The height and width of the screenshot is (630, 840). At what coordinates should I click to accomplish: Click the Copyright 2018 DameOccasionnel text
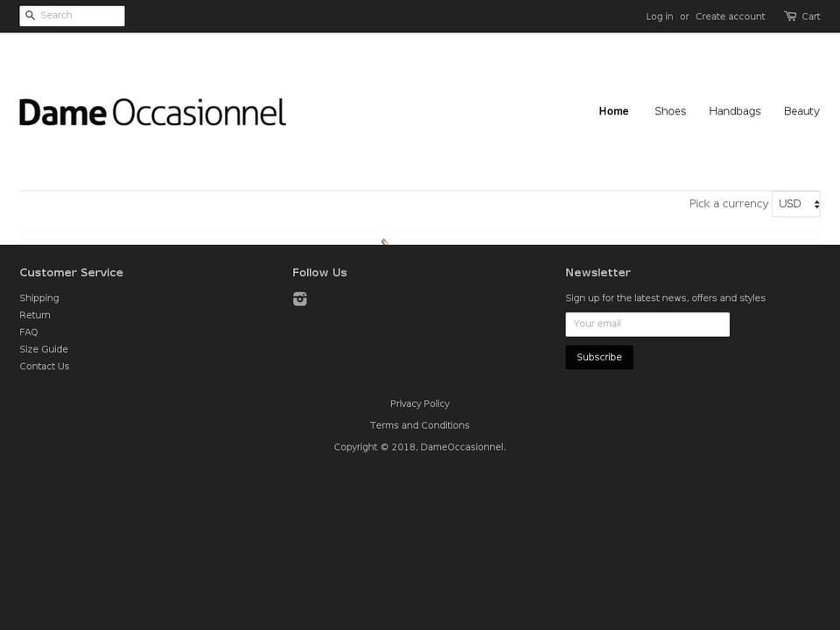pos(420,447)
